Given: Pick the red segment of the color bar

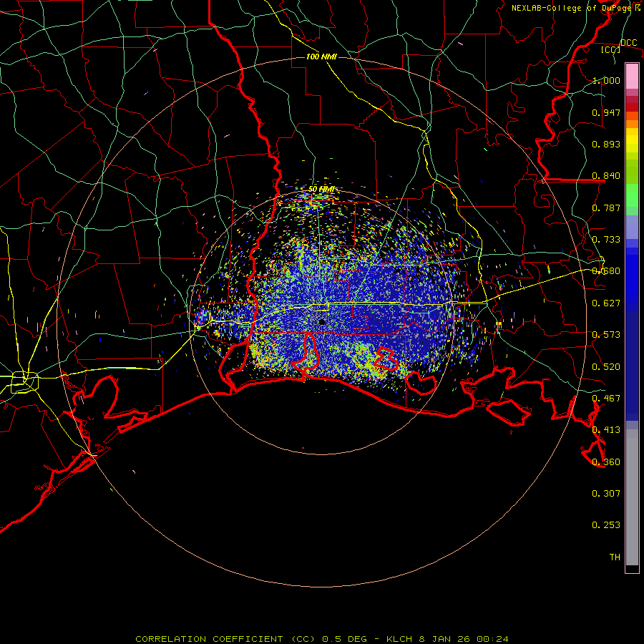Looking at the screenshot, I should [632, 107].
